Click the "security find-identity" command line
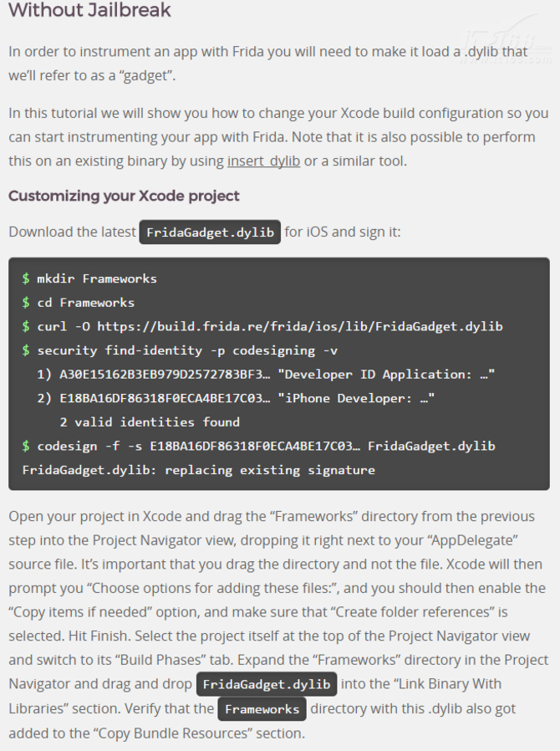The width and height of the screenshot is (560, 751). 186,350
